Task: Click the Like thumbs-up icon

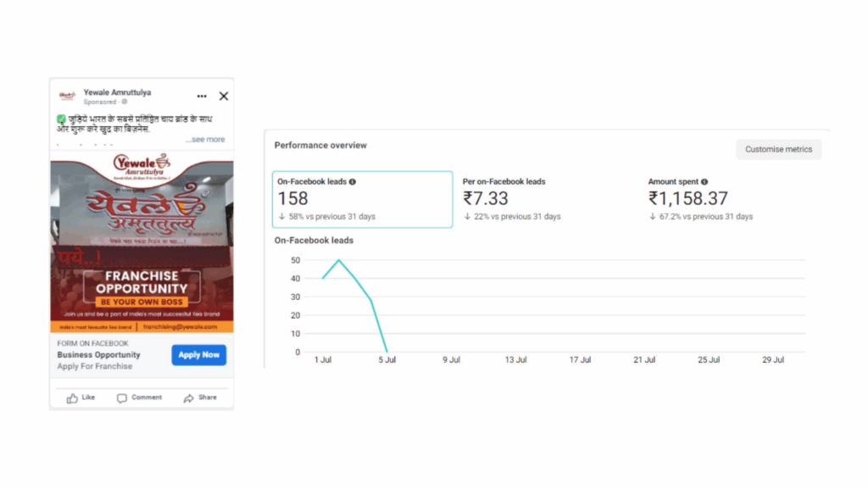Action: click(x=73, y=398)
